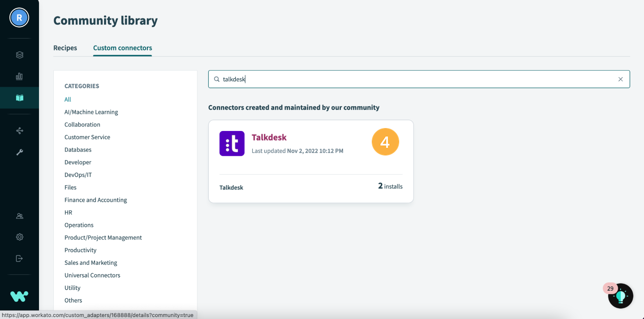Image resolution: width=644 pixels, height=319 pixels.
Task: Select the All category
Action: (68, 99)
